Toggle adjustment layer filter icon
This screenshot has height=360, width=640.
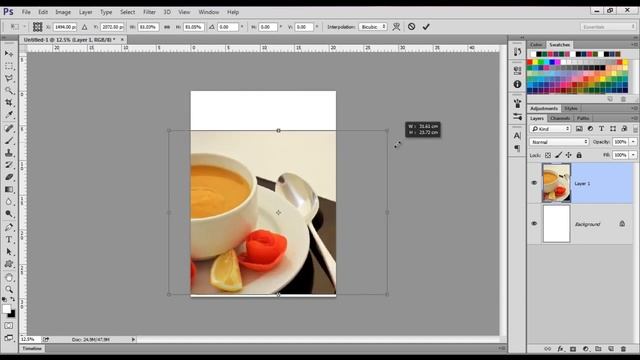[590, 129]
